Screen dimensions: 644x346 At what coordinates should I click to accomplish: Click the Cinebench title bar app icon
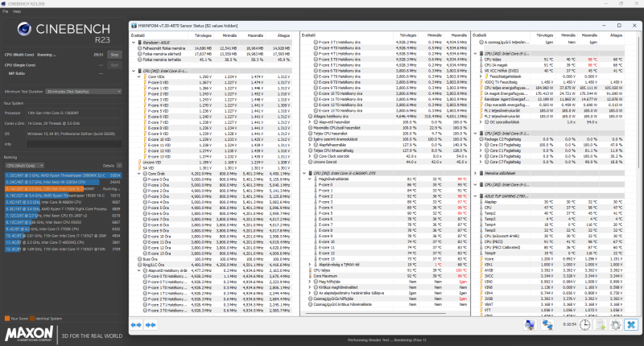coord(4,4)
